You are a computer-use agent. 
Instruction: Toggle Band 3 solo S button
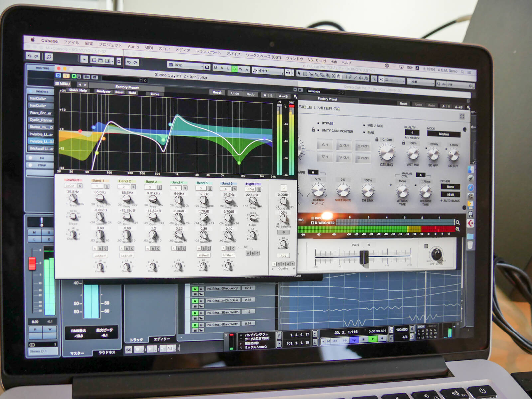(159, 187)
